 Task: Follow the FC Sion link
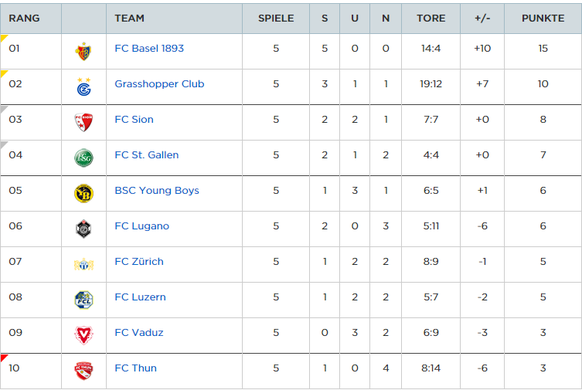(134, 119)
